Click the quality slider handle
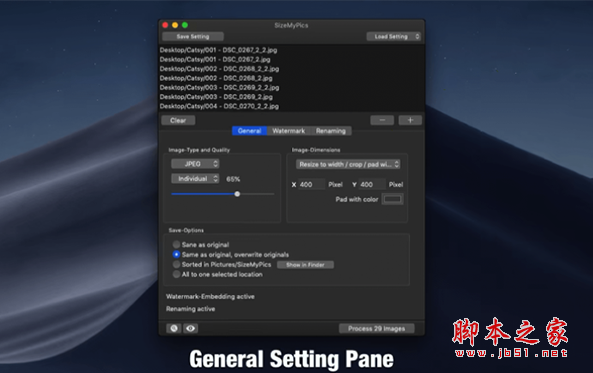 tap(237, 194)
